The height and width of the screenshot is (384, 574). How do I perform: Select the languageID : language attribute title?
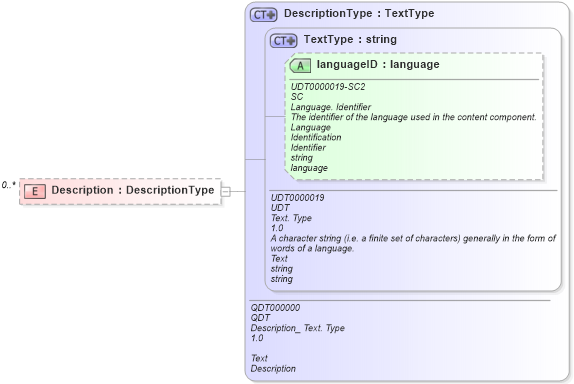[x=378, y=64]
